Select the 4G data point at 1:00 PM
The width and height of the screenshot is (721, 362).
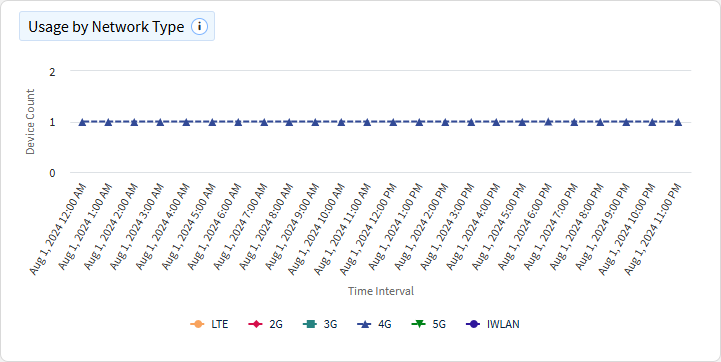tap(419, 122)
